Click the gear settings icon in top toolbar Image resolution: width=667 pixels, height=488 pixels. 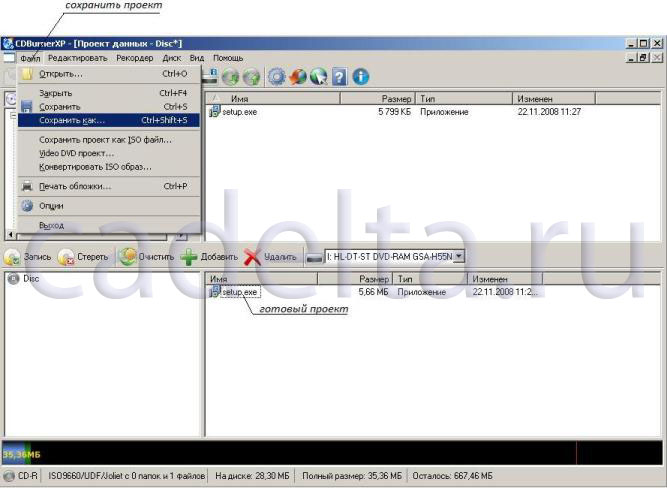click(276, 76)
